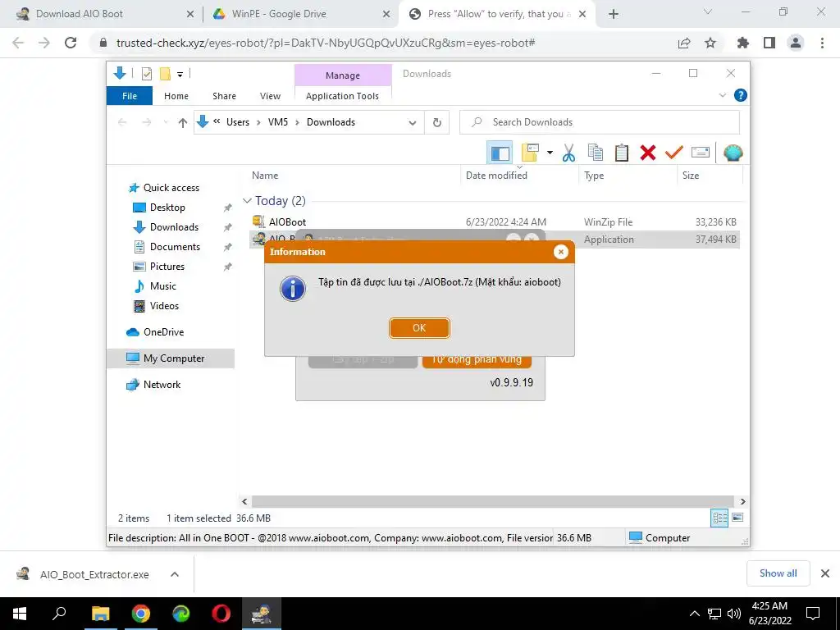The height and width of the screenshot is (630, 840).
Task: Open download options for AIO_Boot_Extractor.exe
Action: [x=174, y=573]
